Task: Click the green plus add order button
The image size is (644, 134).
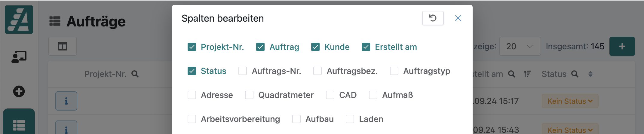Action: [622, 46]
